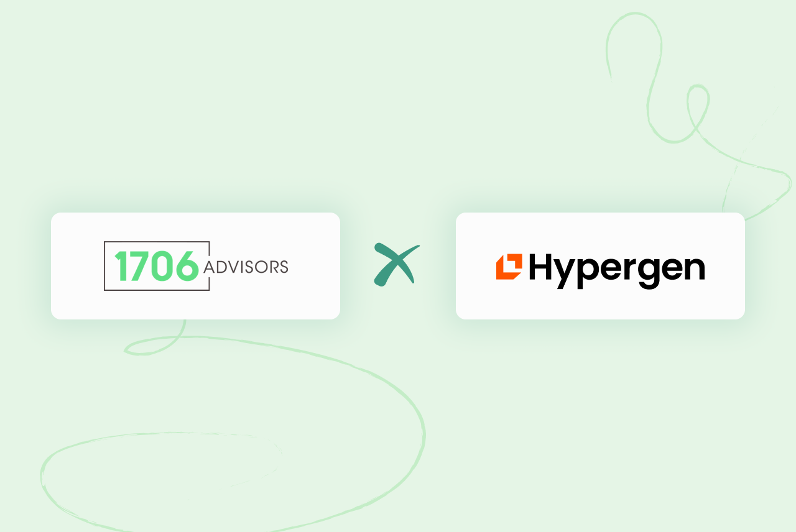
Task: Click the green X cross symbol
Action: tap(397, 265)
